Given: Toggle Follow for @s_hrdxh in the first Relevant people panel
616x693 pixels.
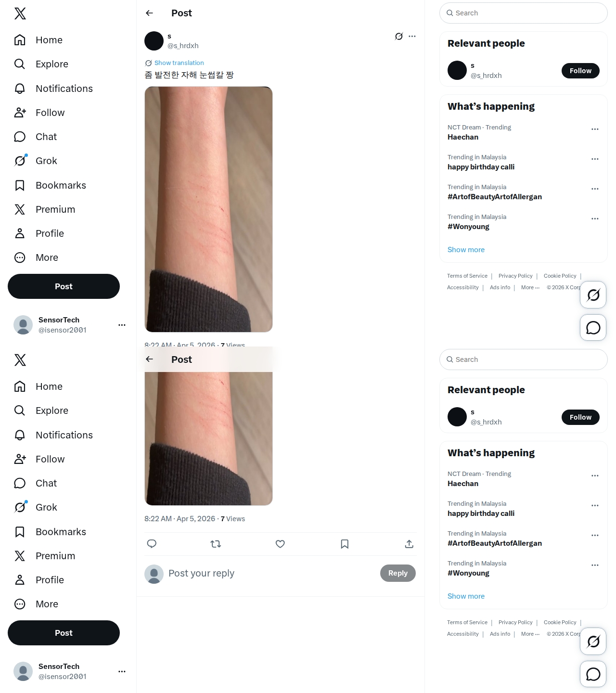Looking at the screenshot, I should [580, 71].
